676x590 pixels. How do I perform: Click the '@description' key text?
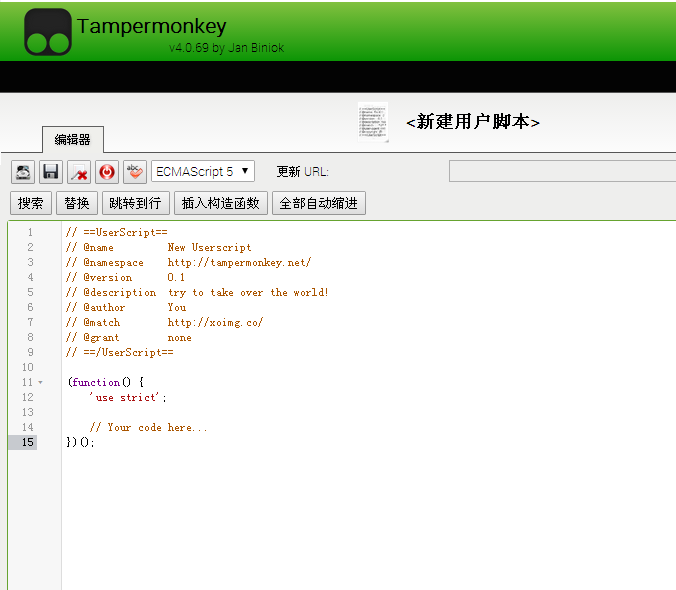coord(120,292)
